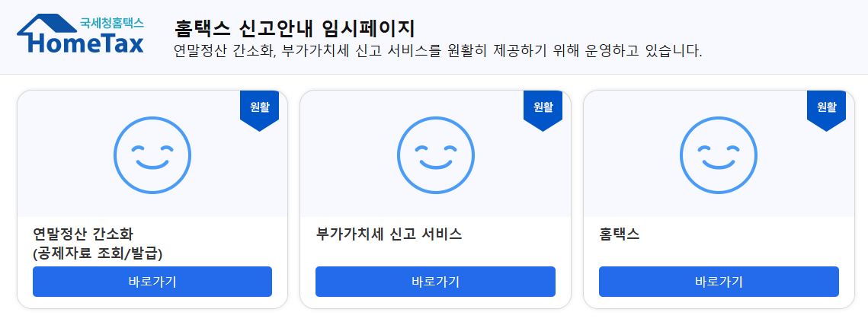Click the house roof icon in logo
The height and width of the screenshot is (325, 868).
coord(49,25)
